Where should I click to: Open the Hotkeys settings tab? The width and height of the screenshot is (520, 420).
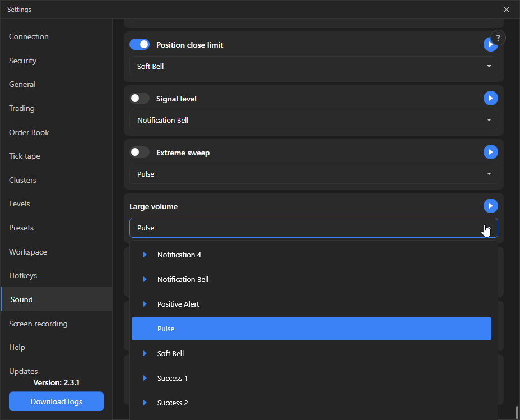(57, 275)
